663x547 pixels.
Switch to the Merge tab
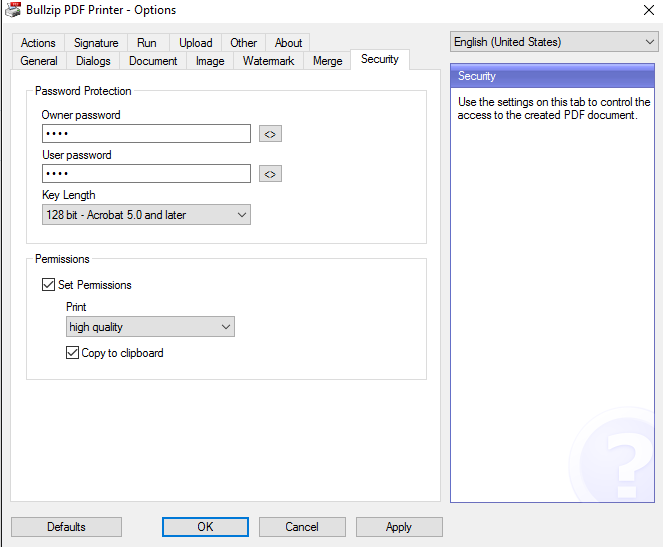tap(327, 61)
